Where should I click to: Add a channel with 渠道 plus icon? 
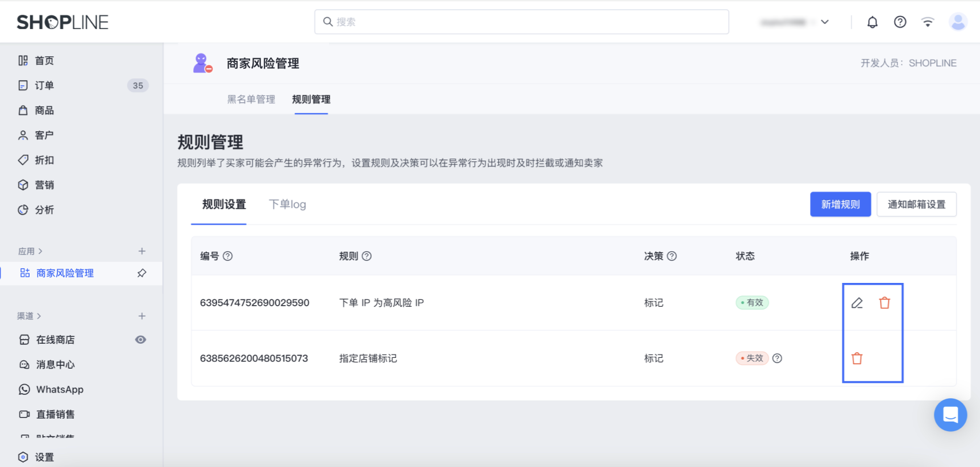[x=142, y=316]
